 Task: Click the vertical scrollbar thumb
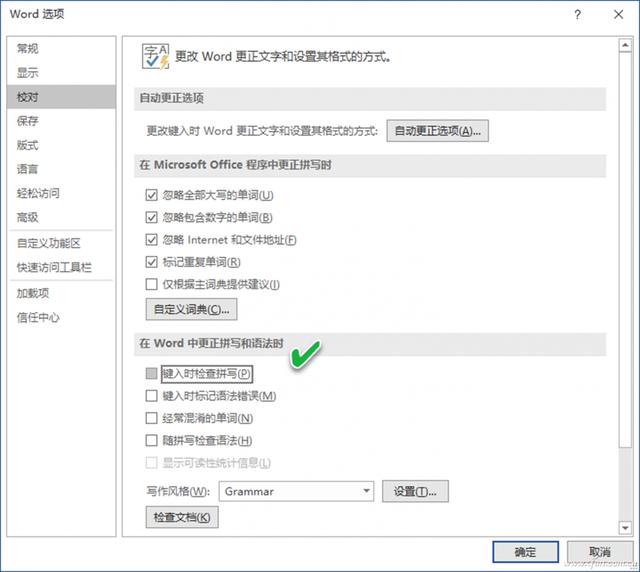(625, 250)
